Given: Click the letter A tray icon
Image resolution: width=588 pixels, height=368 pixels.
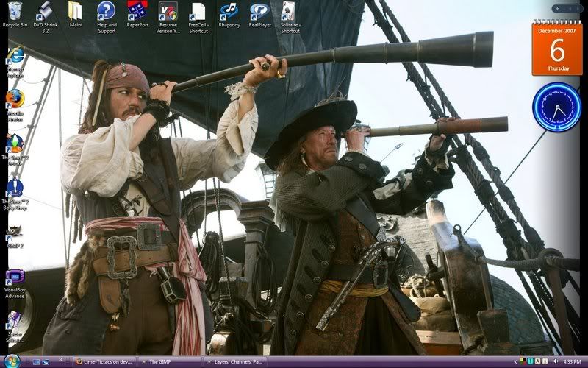Looking at the screenshot, I should click(538, 362).
